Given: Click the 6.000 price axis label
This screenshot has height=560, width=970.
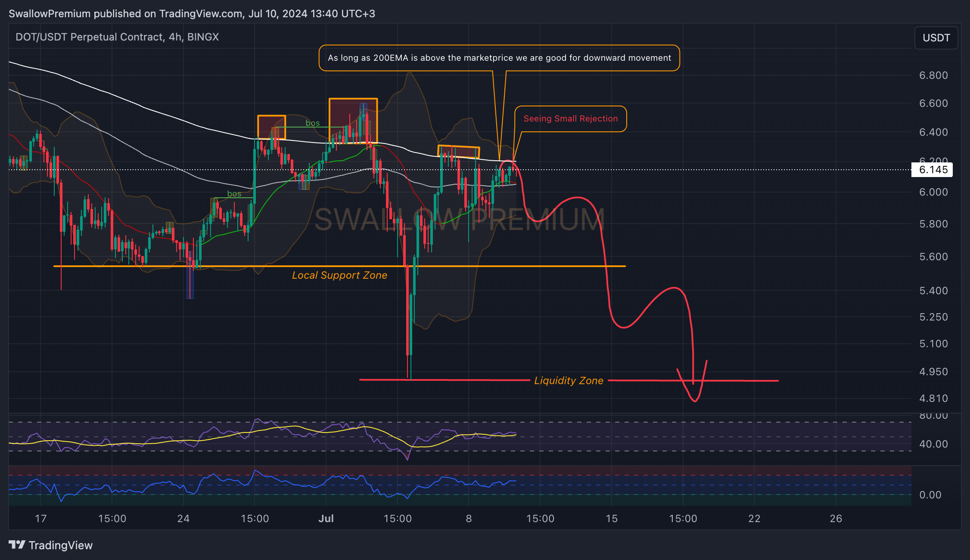Looking at the screenshot, I should click(933, 192).
